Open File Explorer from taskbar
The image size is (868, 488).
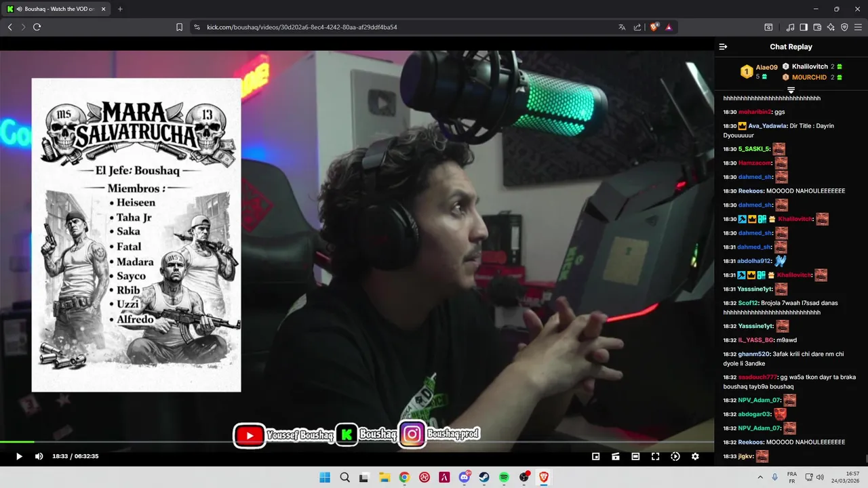click(384, 477)
